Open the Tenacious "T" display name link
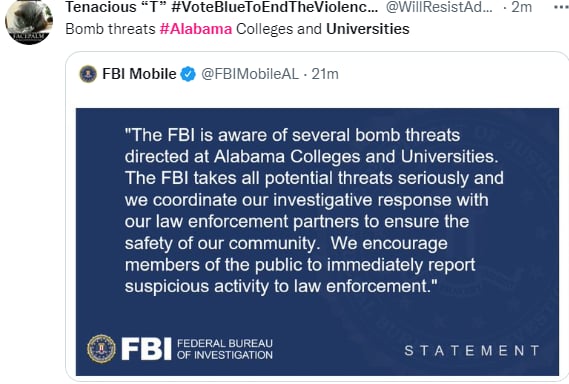Image resolution: width=569 pixels, height=384 pixels. point(221,7)
